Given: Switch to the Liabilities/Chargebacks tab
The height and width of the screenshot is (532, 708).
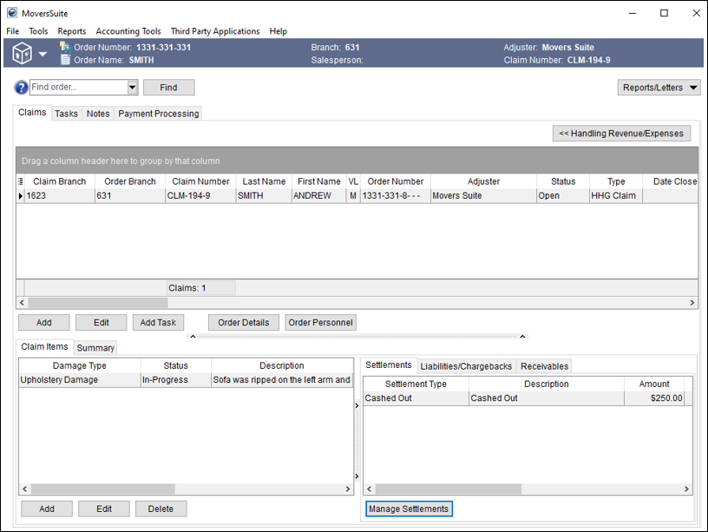Looking at the screenshot, I should coord(466,366).
